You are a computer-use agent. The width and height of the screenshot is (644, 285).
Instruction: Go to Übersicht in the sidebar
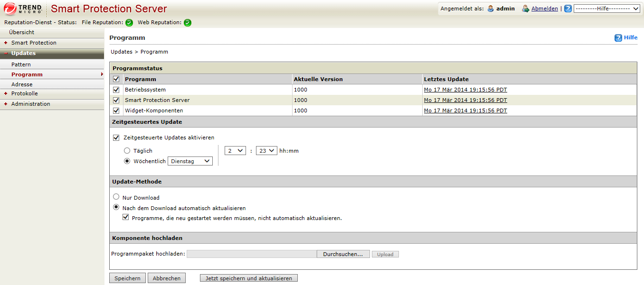21,32
